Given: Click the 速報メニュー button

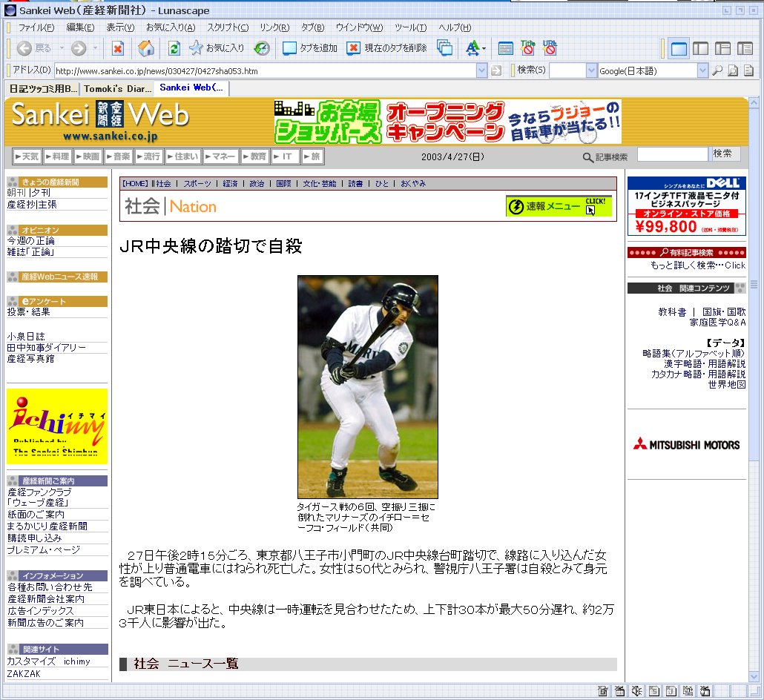Looking at the screenshot, I should [559, 207].
